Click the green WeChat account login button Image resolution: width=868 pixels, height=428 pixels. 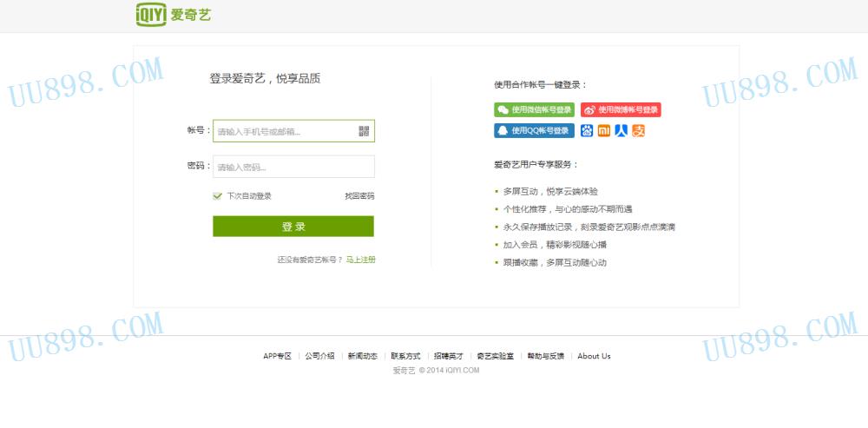tap(534, 109)
